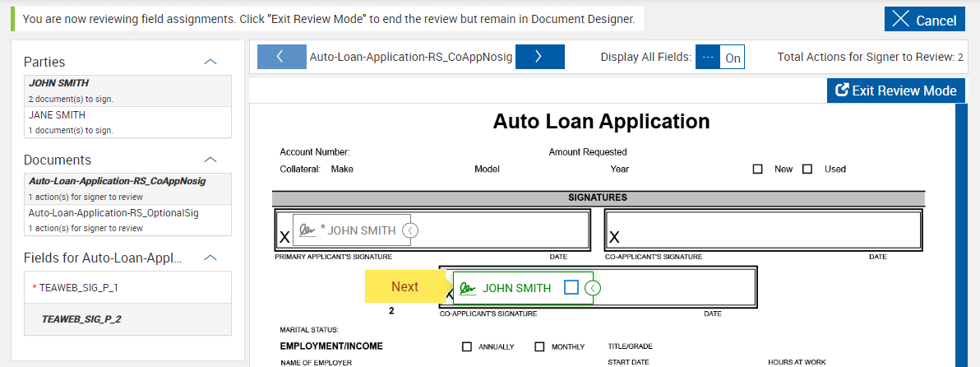This screenshot has width=980, height=367.
Task: Click the yellow Next tag
Action: click(404, 287)
